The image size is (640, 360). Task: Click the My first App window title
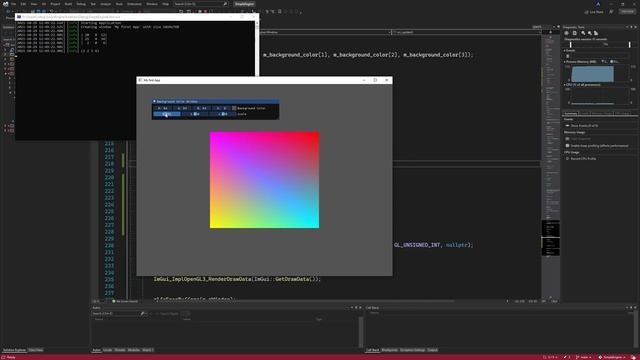pos(152,80)
